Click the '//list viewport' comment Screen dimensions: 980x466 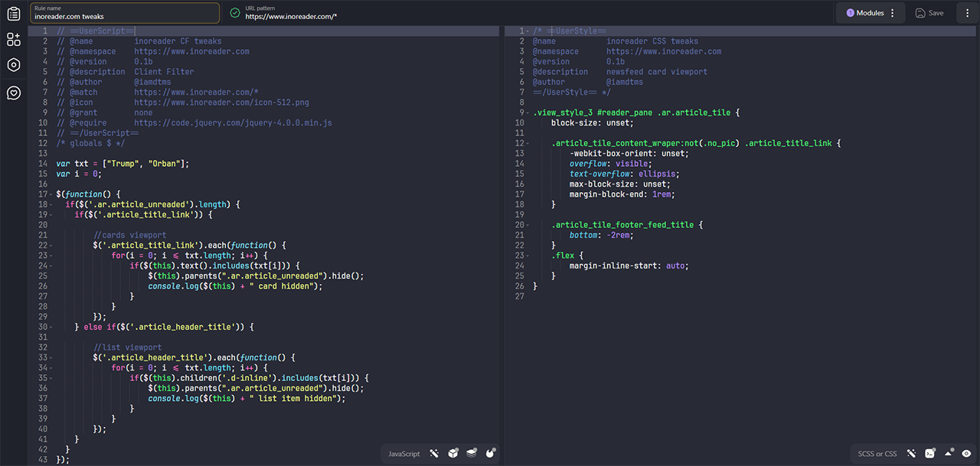coord(127,347)
